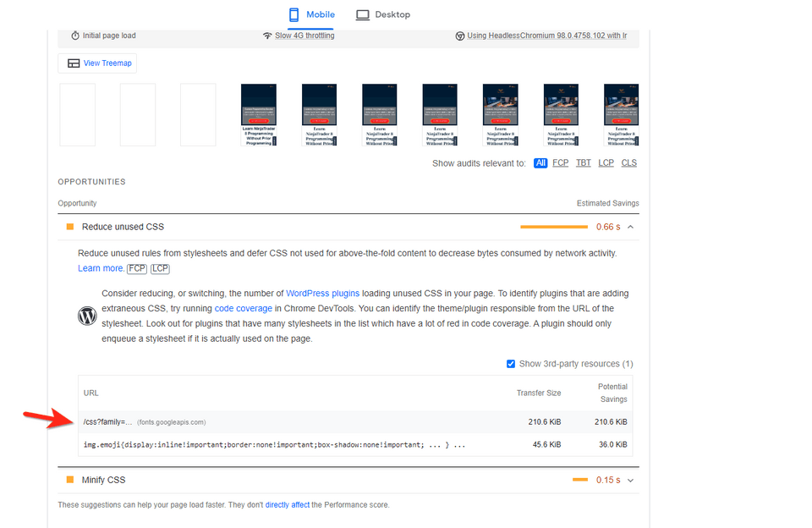Image resolution: width=812 pixels, height=528 pixels.
Task: Click the Chromium icon beside HeadlessChromium text
Action: [460, 36]
